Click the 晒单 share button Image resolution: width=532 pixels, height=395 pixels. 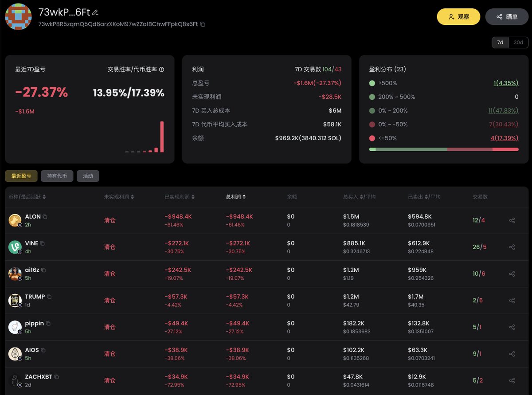click(507, 16)
